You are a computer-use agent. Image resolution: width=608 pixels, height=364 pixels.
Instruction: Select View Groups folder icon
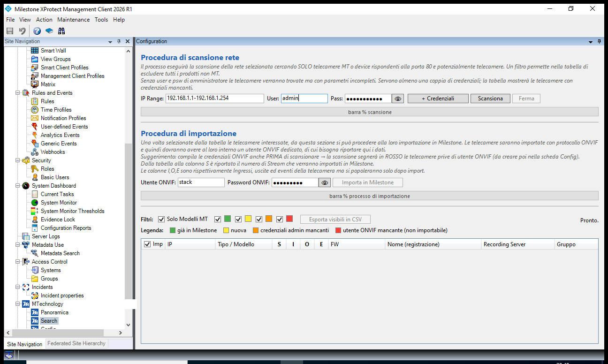(35, 59)
